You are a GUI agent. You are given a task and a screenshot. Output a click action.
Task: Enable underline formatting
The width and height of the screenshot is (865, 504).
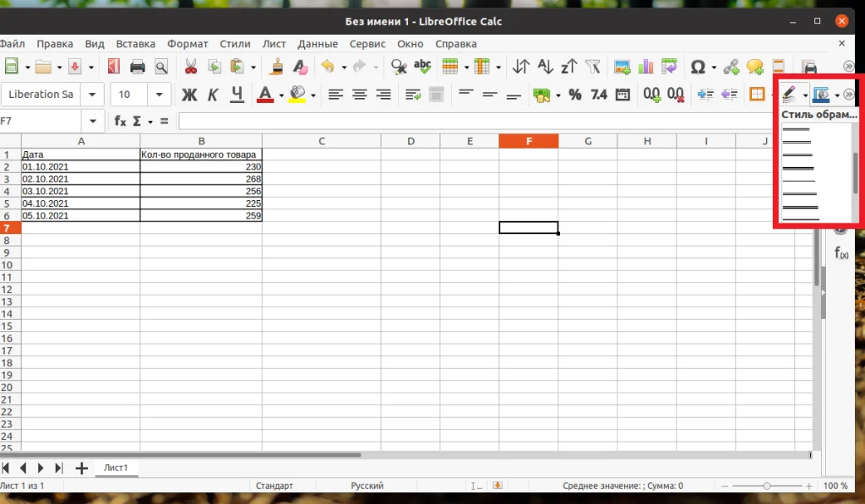click(x=237, y=95)
